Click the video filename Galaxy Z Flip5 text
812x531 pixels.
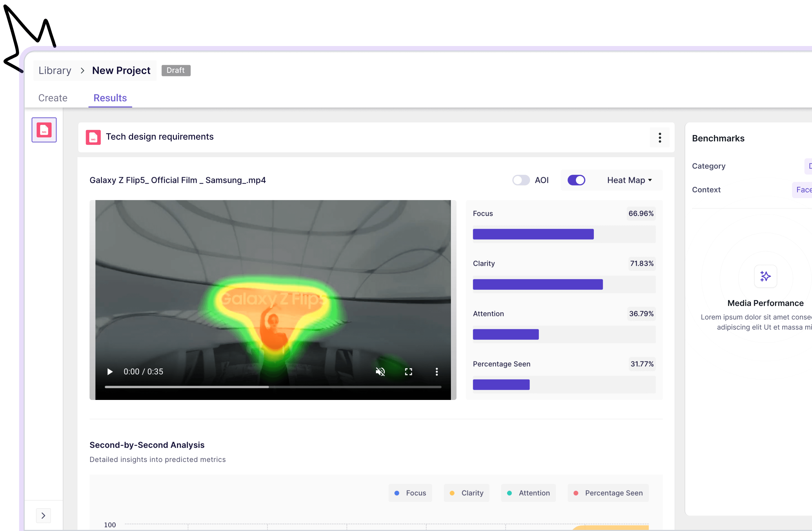(178, 180)
